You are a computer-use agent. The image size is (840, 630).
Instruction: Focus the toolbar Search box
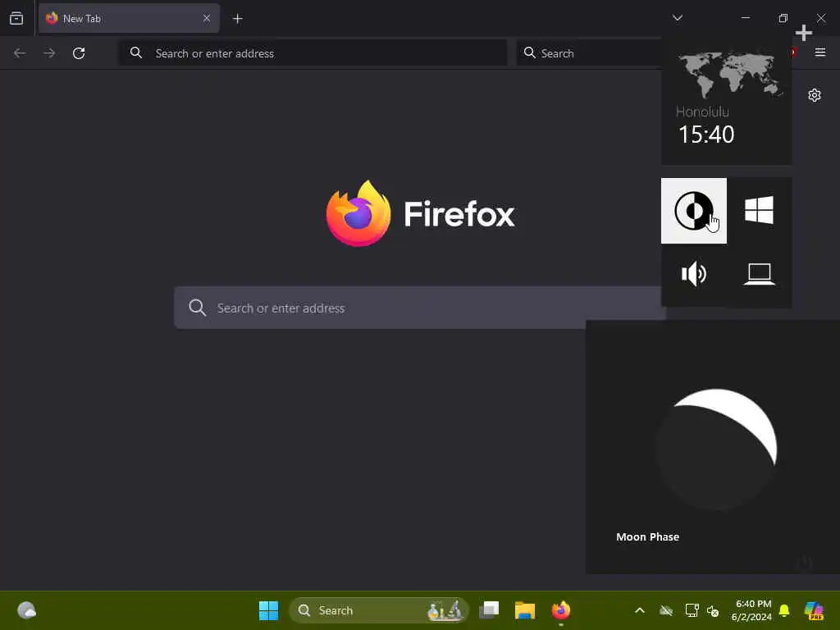click(589, 53)
